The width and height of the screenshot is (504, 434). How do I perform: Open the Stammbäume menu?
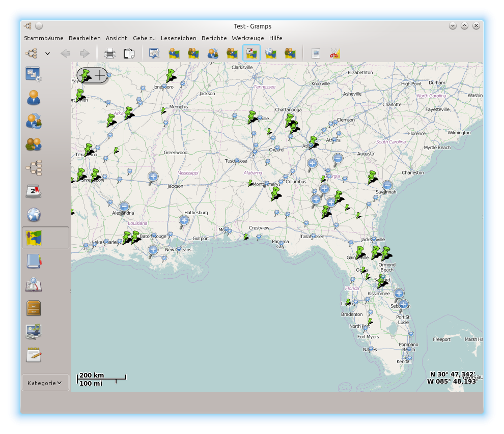[44, 38]
